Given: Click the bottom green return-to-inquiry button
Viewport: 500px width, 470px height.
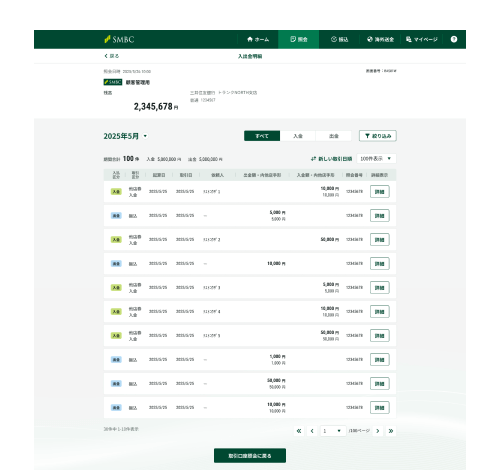Looking at the screenshot, I should pos(250,456).
